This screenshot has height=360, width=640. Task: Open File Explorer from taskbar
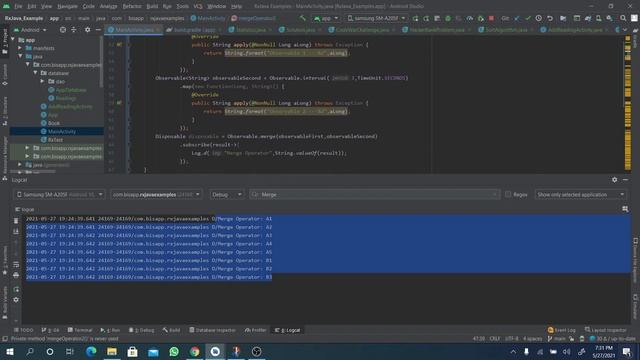(112, 351)
